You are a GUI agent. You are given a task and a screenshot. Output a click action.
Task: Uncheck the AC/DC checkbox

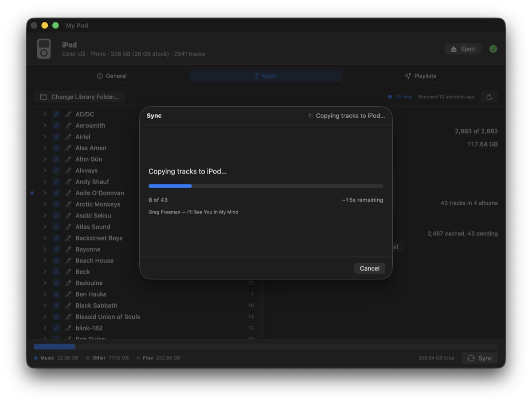pyautogui.click(x=56, y=114)
